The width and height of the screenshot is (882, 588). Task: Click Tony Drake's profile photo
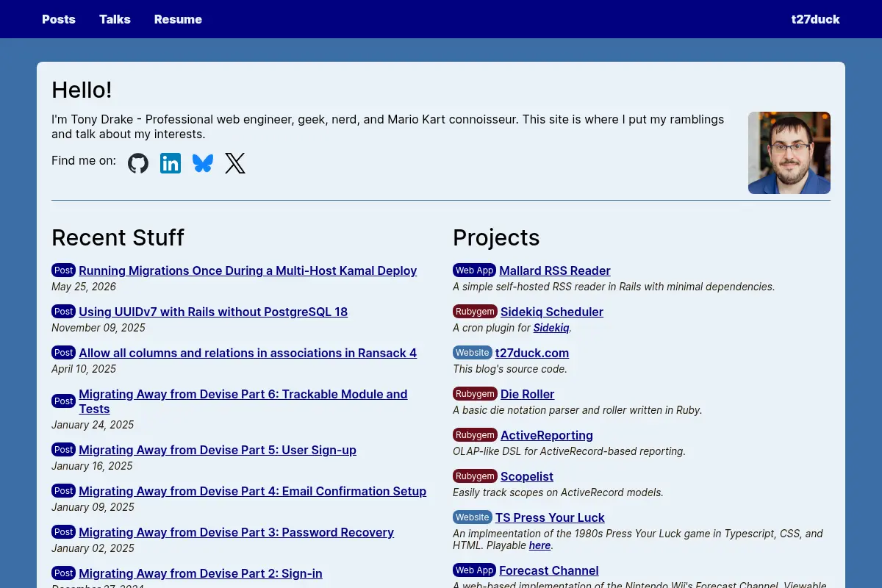789,153
